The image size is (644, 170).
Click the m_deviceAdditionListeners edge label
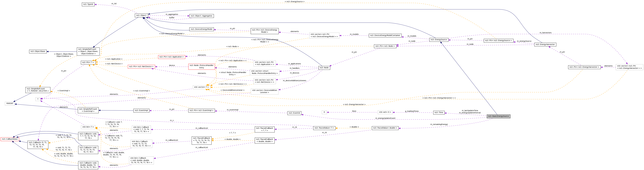pyautogui.click(x=295, y=81)
